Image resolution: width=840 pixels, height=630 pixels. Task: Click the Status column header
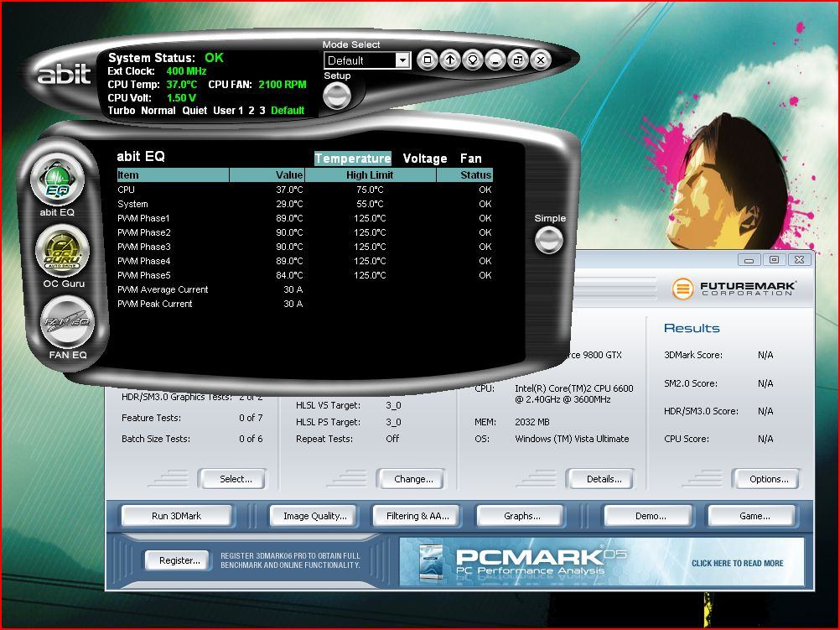464,174
